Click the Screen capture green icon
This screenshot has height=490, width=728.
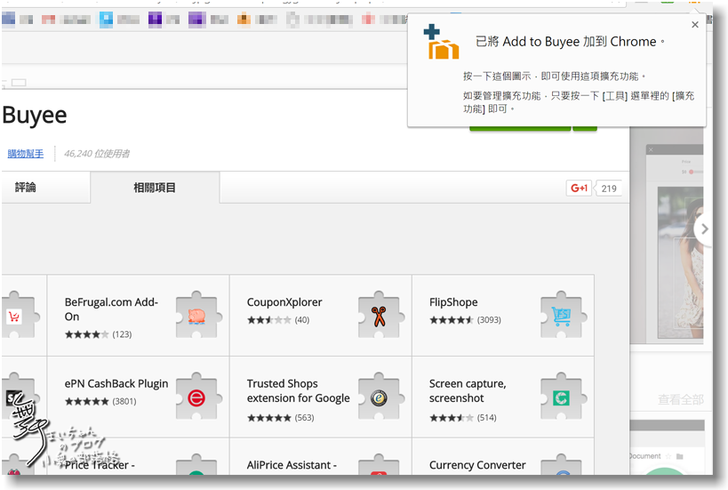tap(560, 397)
